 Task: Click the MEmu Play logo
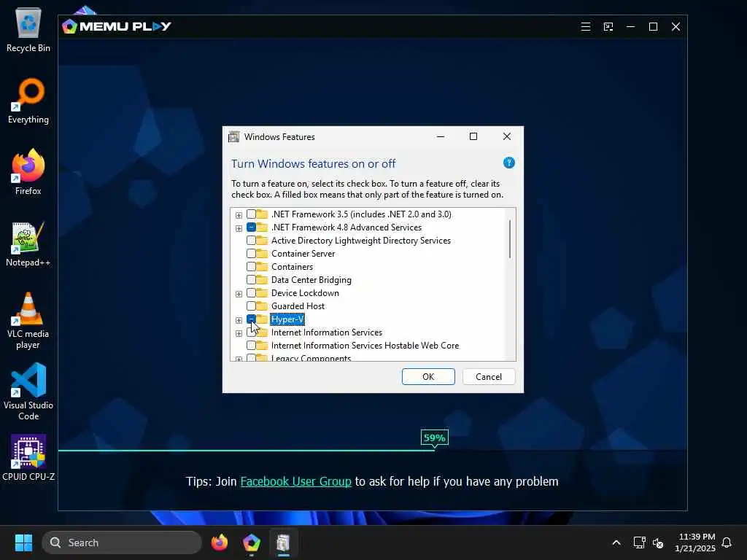(x=117, y=26)
